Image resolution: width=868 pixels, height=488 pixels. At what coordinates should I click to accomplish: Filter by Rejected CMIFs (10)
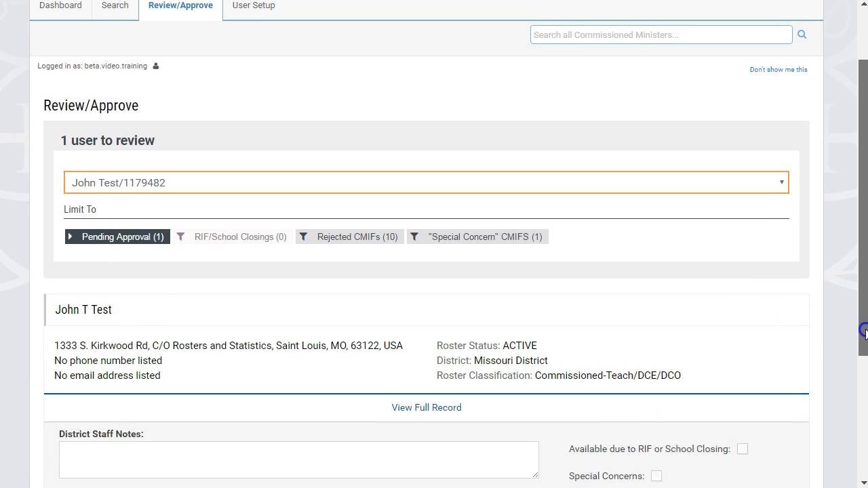coord(350,237)
